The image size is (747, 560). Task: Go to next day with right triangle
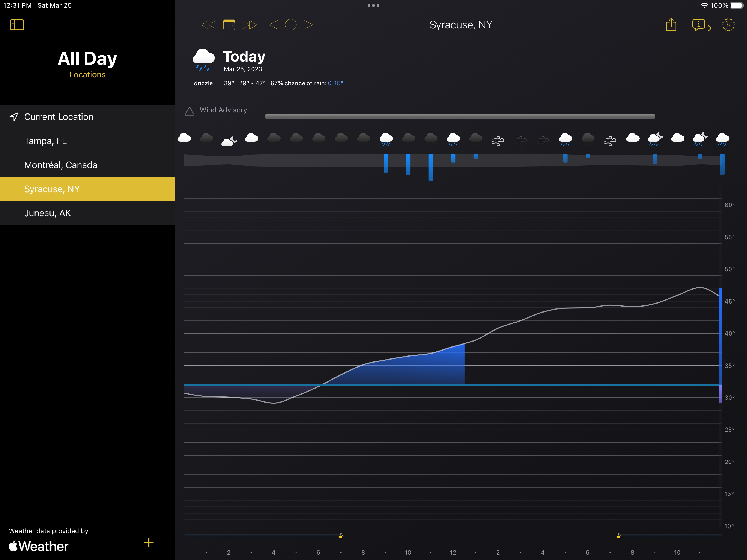(308, 25)
